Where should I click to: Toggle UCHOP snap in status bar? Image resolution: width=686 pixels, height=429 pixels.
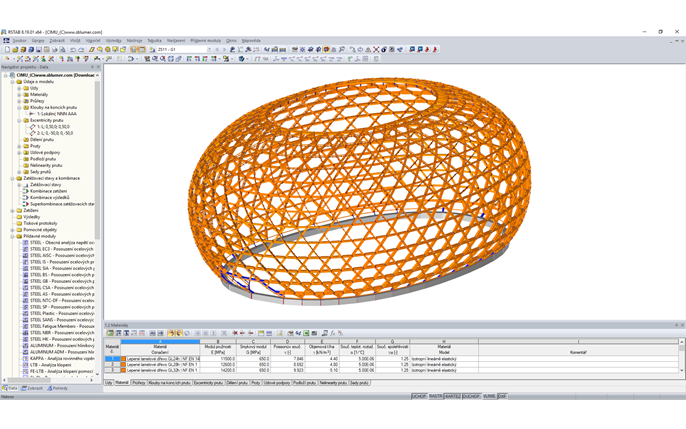(419, 396)
